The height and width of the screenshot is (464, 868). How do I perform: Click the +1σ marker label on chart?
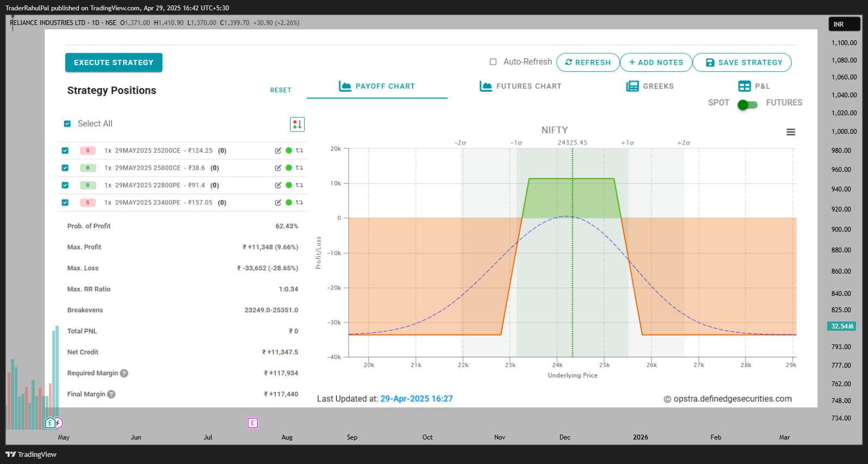click(627, 143)
